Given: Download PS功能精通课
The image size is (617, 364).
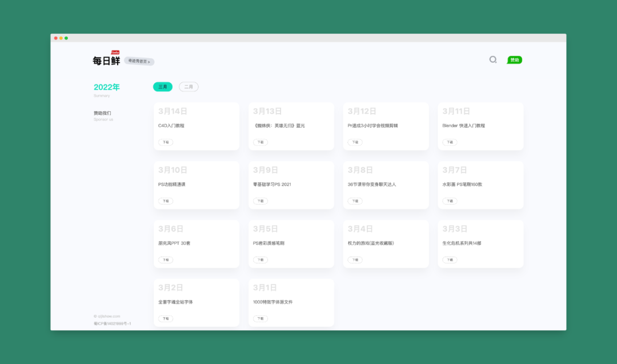Looking at the screenshot, I should click(x=166, y=201).
